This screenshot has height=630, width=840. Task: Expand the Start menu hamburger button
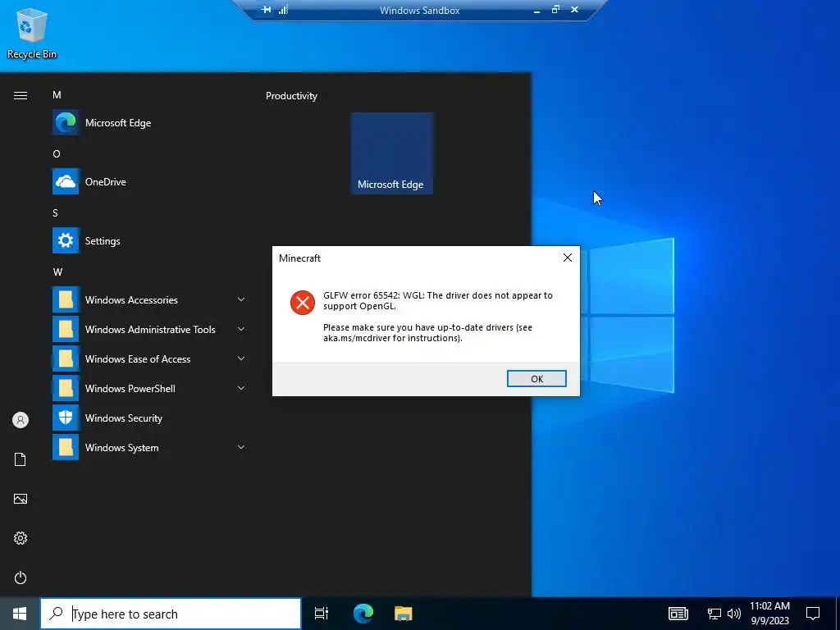coord(21,95)
